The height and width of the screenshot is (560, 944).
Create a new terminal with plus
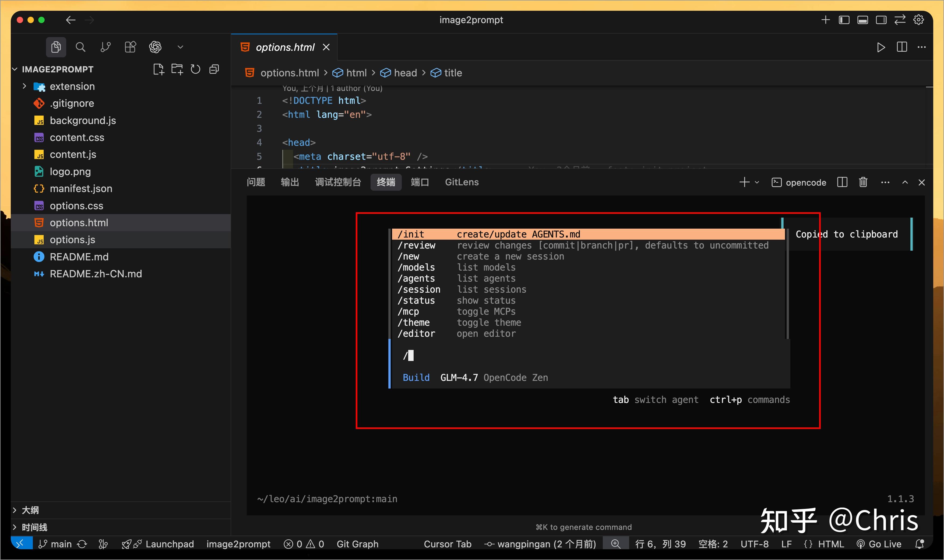744,183
